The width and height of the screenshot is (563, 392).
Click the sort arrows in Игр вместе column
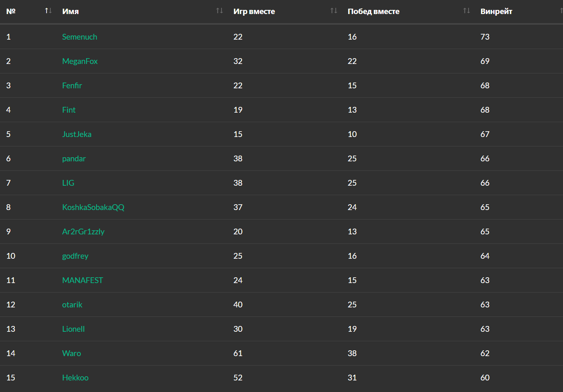334,11
